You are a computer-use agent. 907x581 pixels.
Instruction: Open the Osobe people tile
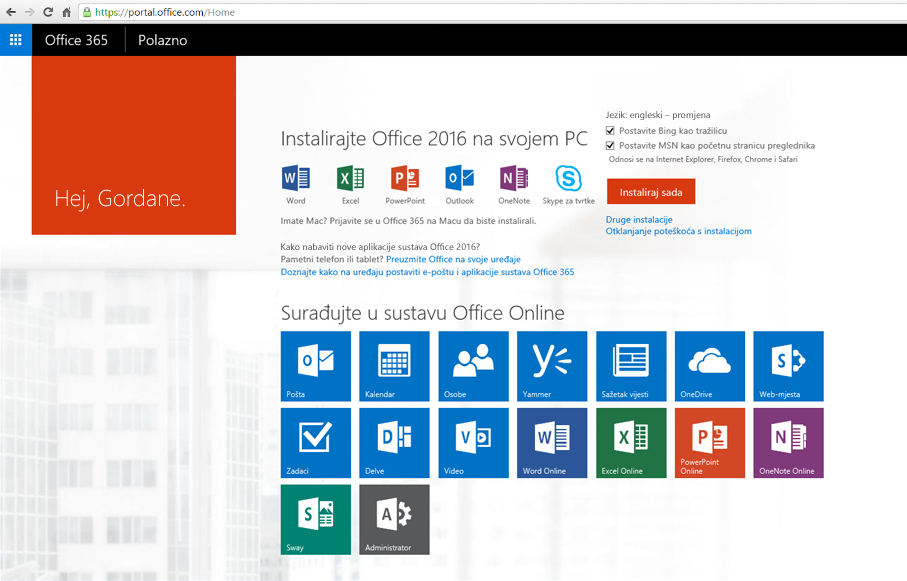click(x=473, y=366)
